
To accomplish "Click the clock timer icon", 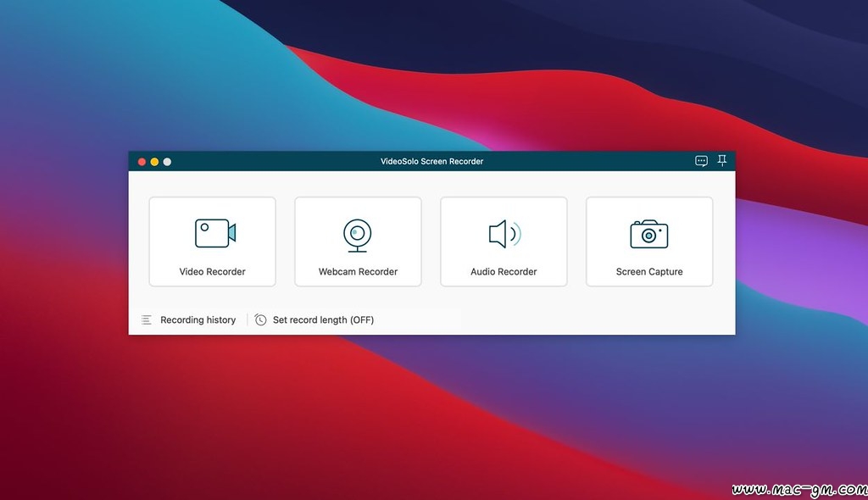I will coord(260,319).
